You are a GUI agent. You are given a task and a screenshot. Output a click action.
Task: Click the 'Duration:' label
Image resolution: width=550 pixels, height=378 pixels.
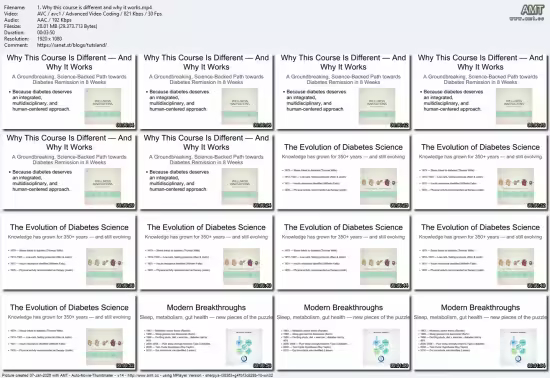point(13,33)
